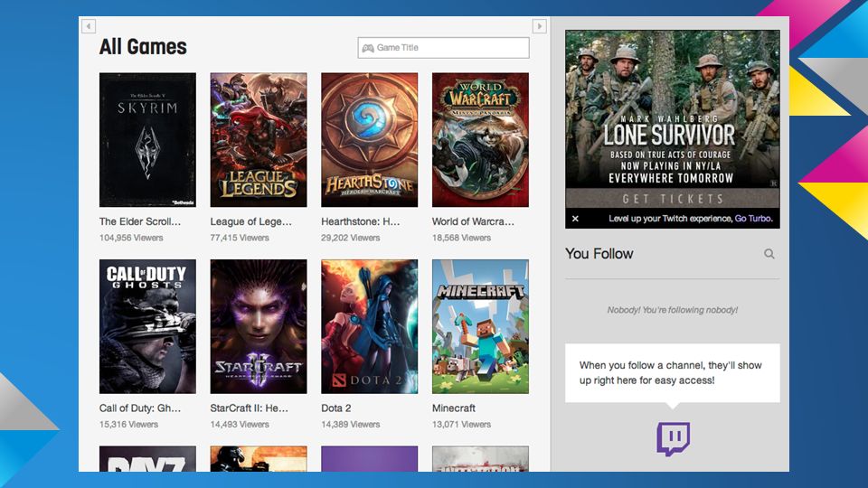Open the Skyrim game cover
The width and height of the screenshot is (868, 488).
click(147, 140)
